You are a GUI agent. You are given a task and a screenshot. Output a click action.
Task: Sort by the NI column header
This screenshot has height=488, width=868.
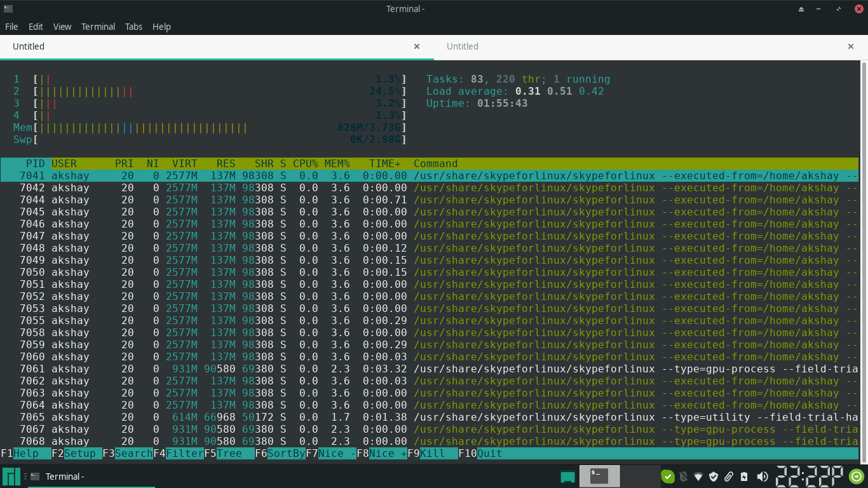click(x=153, y=163)
